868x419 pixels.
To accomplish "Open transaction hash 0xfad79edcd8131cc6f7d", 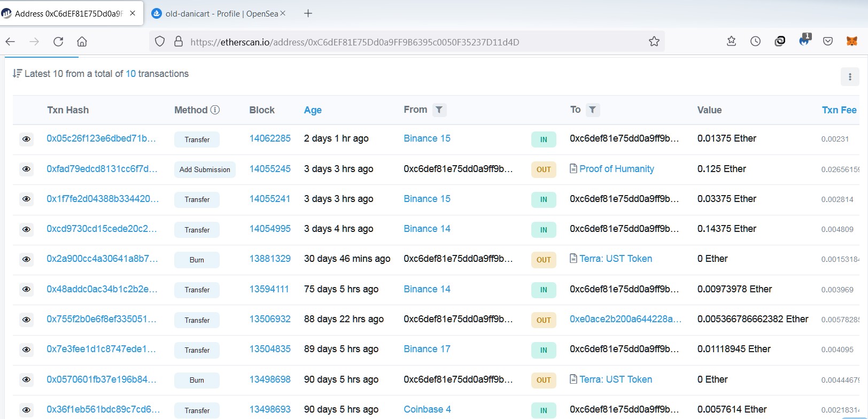I will tap(102, 169).
